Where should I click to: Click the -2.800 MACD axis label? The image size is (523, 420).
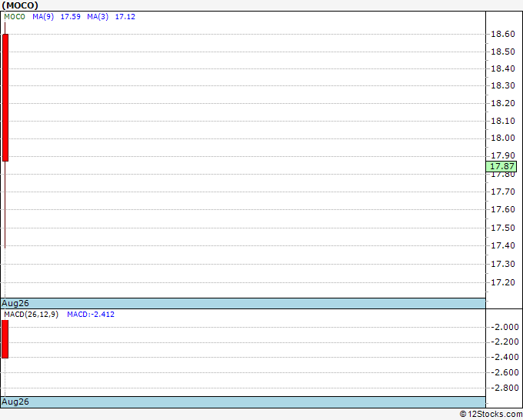[x=505, y=388]
